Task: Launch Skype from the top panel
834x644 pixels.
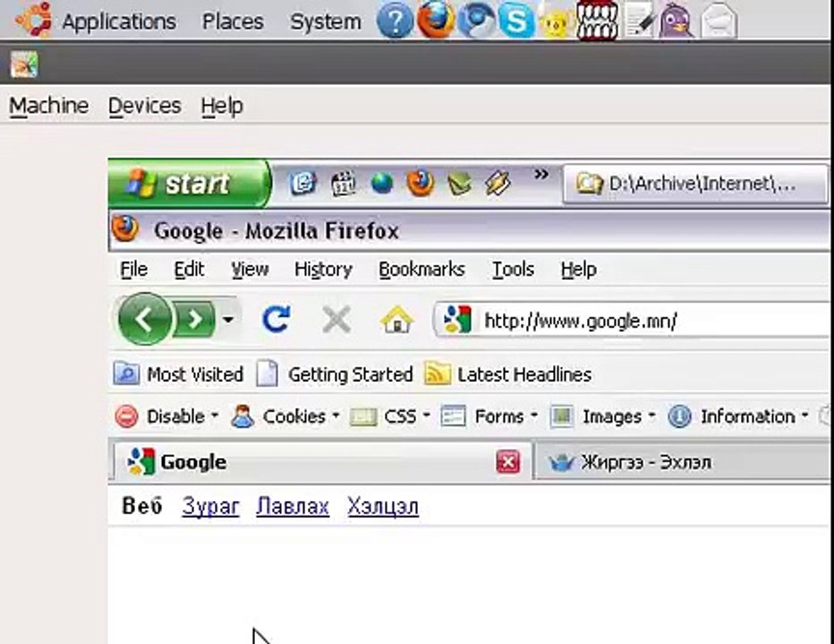Action: pyautogui.click(x=516, y=21)
